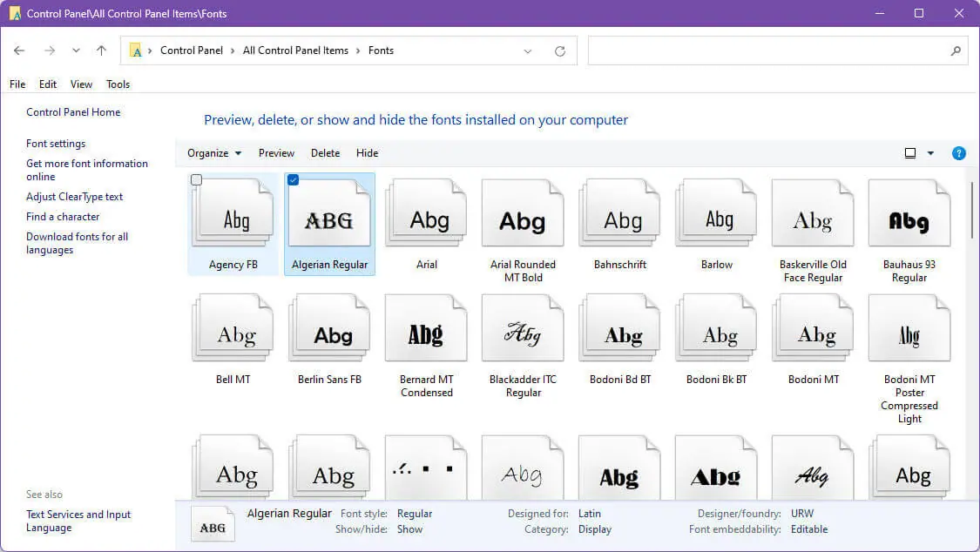This screenshot has height=552, width=980.
Task: Click the 'Display' category value
Action: [595, 529]
